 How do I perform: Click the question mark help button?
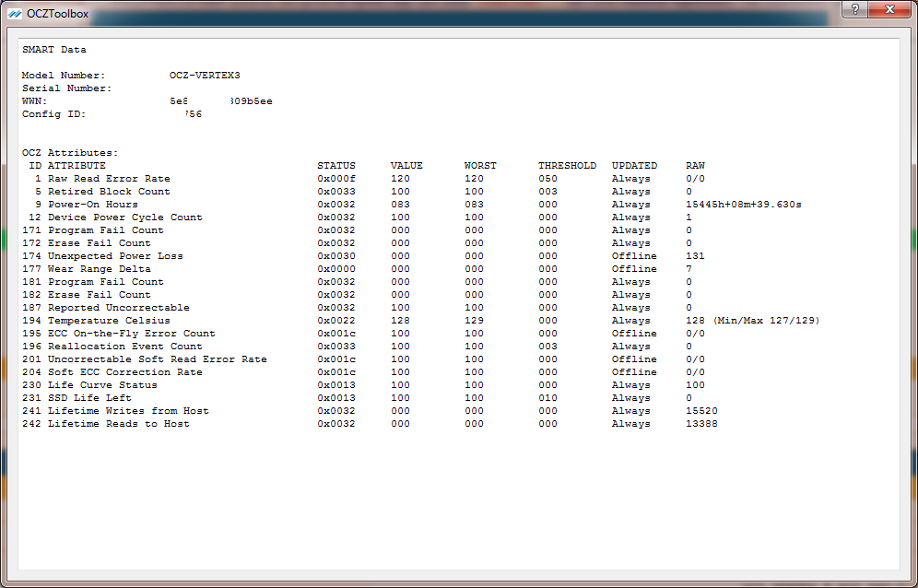coord(855,9)
